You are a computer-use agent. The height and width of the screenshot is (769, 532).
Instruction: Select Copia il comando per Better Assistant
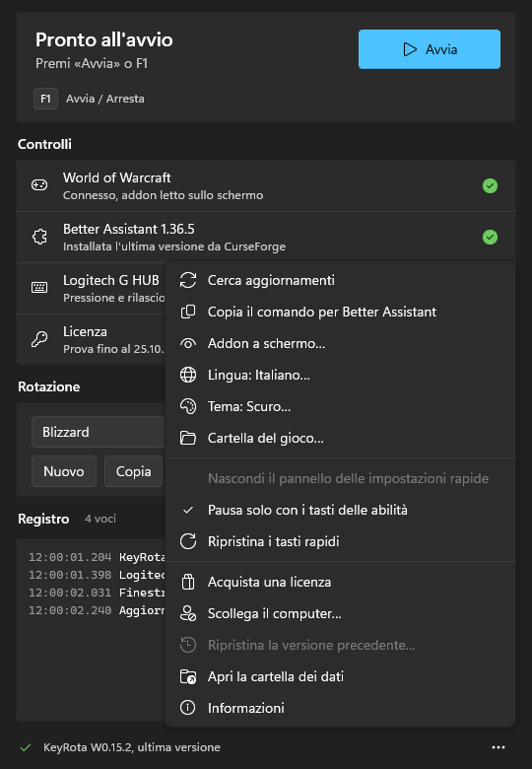(341, 312)
